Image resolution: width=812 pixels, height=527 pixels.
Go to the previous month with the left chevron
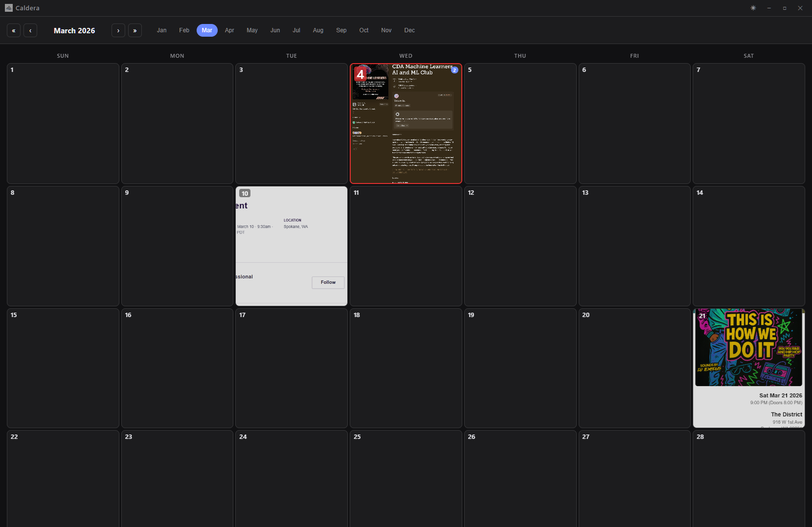(30, 30)
